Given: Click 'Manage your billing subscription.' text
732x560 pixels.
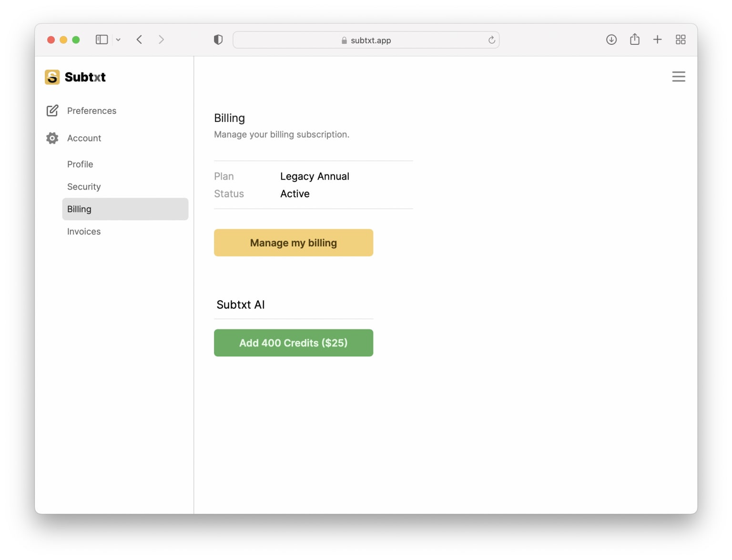Looking at the screenshot, I should [281, 134].
